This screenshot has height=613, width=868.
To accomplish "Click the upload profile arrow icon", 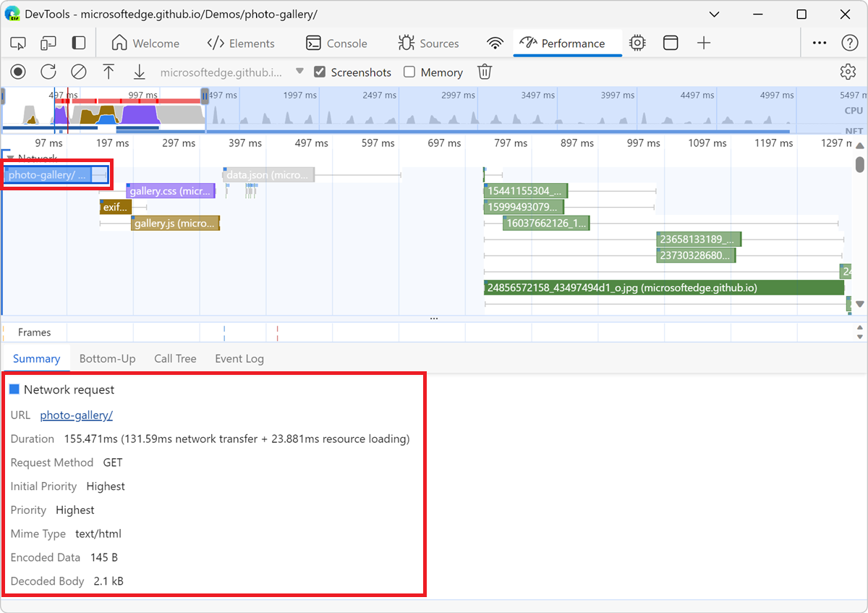I will tap(109, 72).
